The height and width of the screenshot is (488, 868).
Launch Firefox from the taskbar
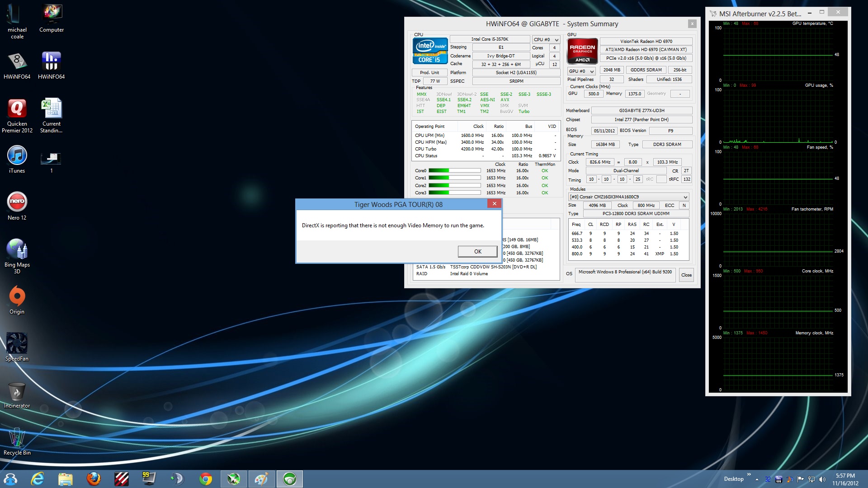[94, 479]
